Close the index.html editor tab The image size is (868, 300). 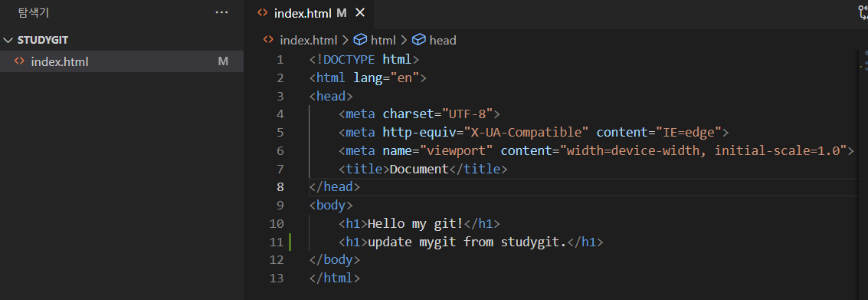coord(360,13)
